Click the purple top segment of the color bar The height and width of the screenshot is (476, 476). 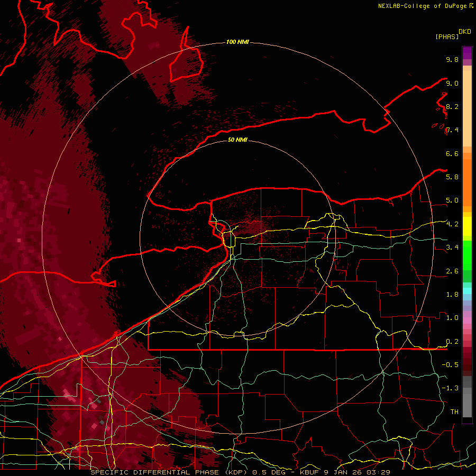coord(467,53)
